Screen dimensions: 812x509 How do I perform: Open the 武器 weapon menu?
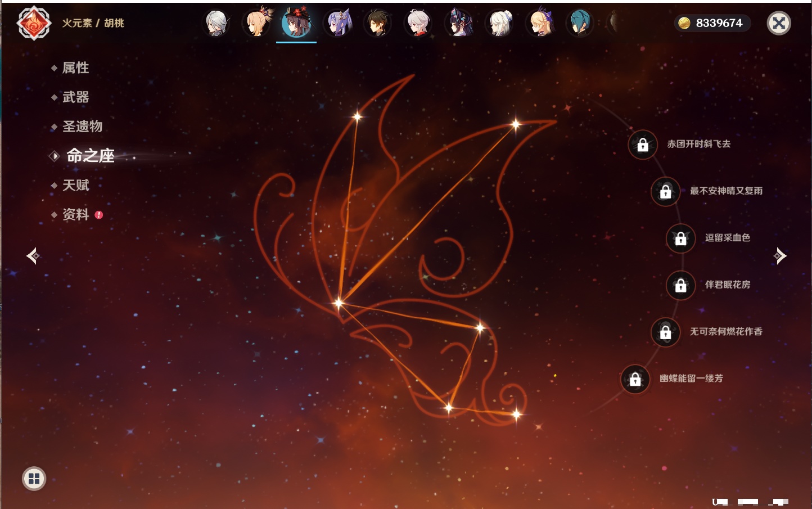[75, 97]
